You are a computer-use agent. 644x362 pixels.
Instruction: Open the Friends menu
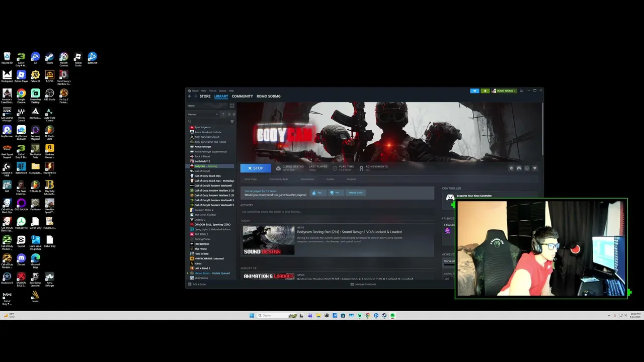point(212,91)
